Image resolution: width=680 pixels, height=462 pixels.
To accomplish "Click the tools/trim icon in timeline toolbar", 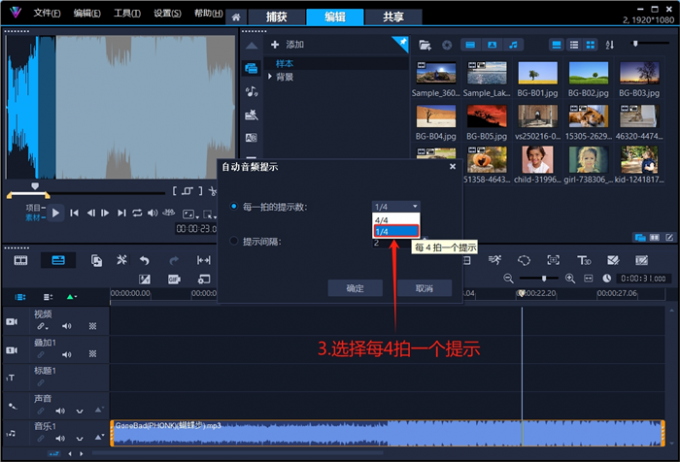I will [x=121, y=260].
